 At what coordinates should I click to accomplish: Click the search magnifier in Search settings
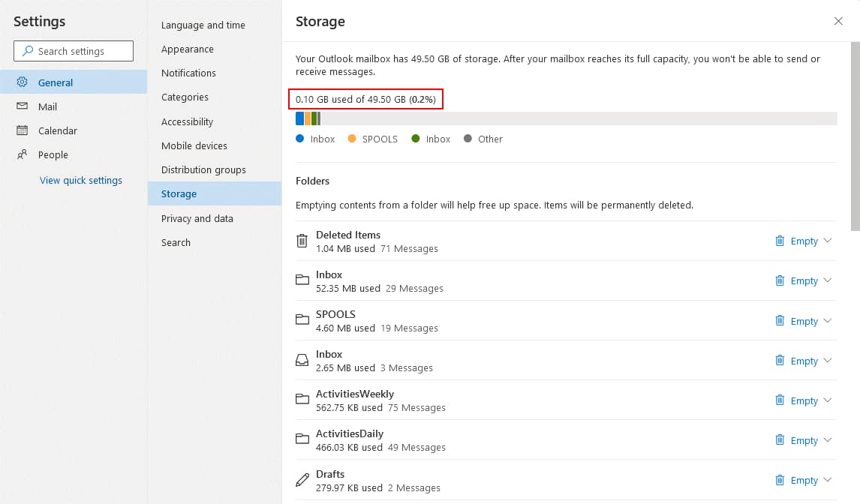pyautogui.click(x=27, y=51)
